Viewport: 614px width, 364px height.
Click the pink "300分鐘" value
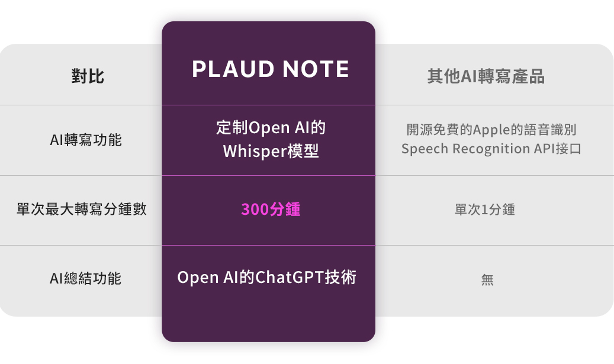[271, 209]
